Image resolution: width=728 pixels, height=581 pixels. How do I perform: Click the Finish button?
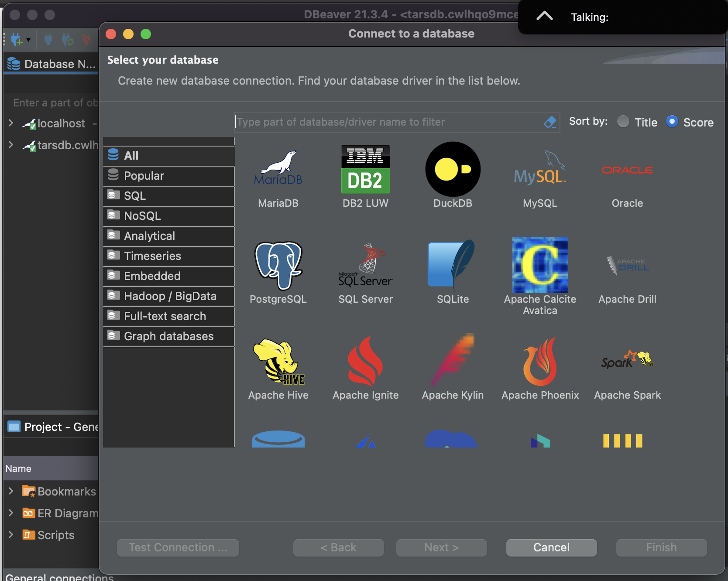(x=661, y=547)
